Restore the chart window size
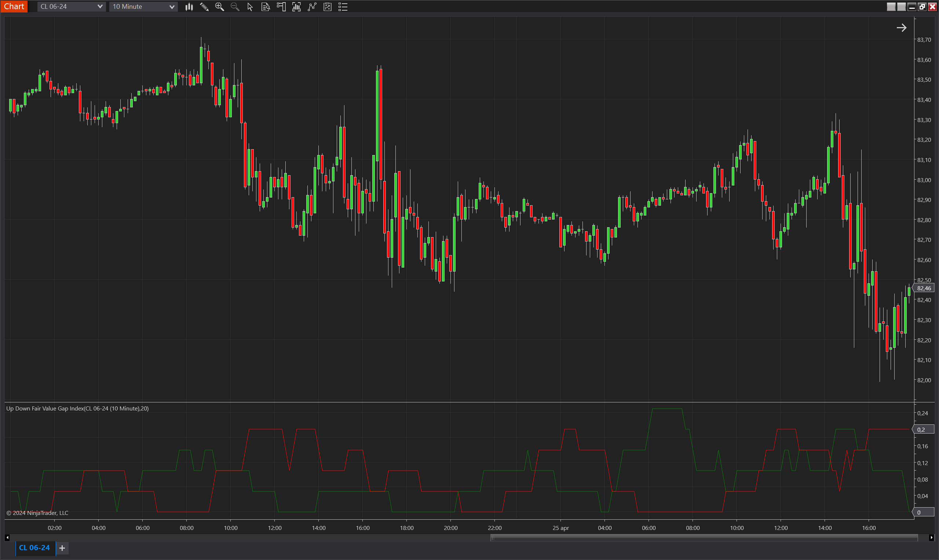 click(x=922, y=7)
